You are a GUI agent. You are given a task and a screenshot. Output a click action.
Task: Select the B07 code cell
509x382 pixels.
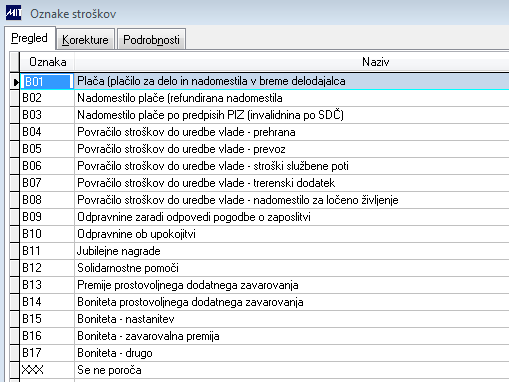click(47, 183)
